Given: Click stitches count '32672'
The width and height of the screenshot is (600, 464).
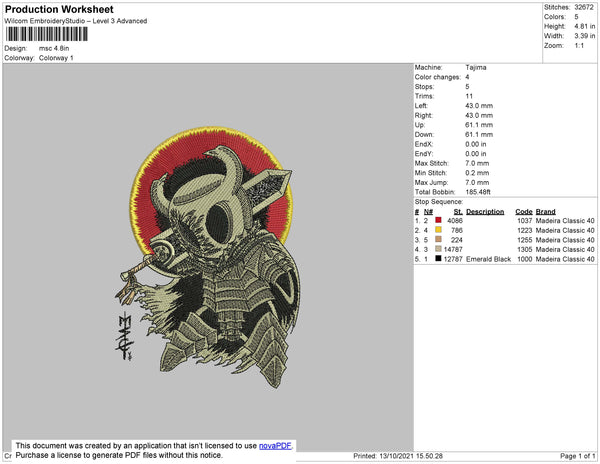Looking at the screenshot, I should tap(584, 7).
